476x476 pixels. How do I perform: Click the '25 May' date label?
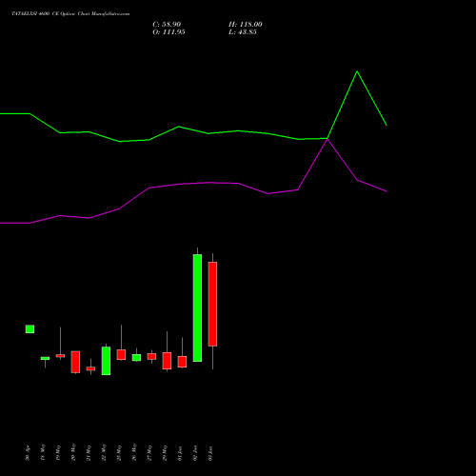(119, 452)
